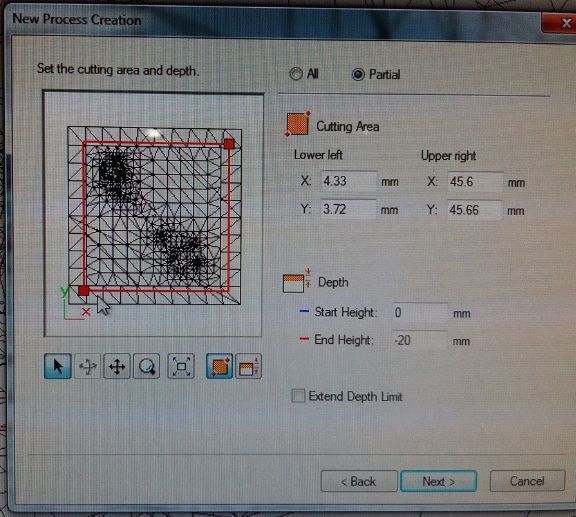Click the 'Set the cutting area and depth.' text

coord(118,69)
